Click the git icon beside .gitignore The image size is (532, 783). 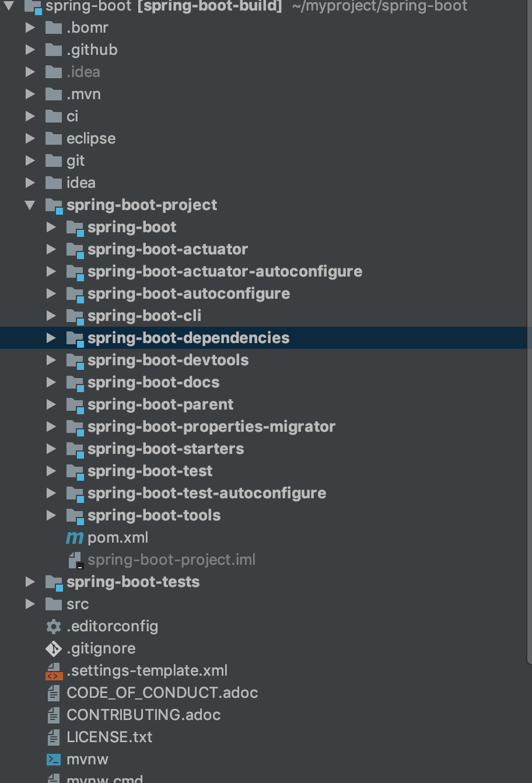click(x=54, y=648)
